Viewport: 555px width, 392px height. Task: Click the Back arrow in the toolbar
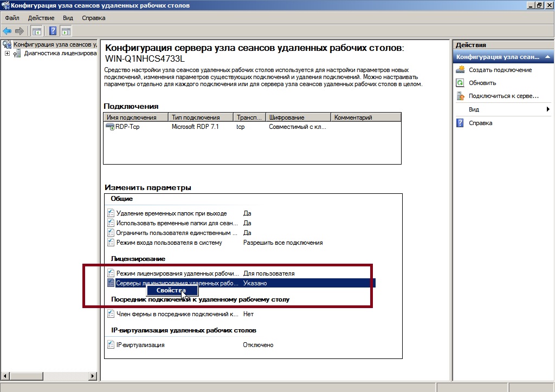7,31
